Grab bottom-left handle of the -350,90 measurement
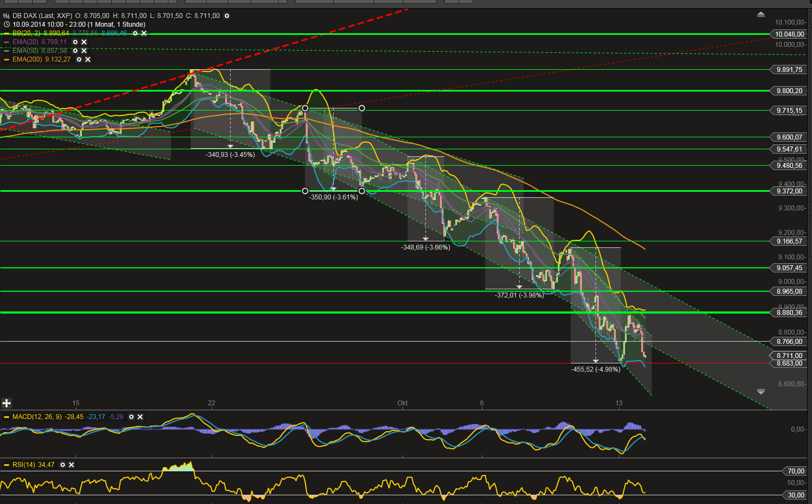The height and width of the screenshot is (504, 812). pyautogui.click(x=305, y=191)
